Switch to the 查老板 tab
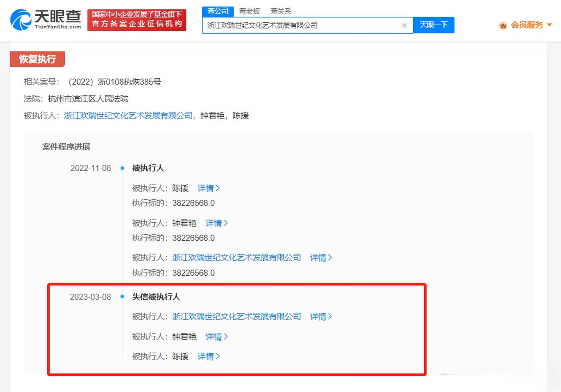The image size is (561, 392). tap(249, 11)
